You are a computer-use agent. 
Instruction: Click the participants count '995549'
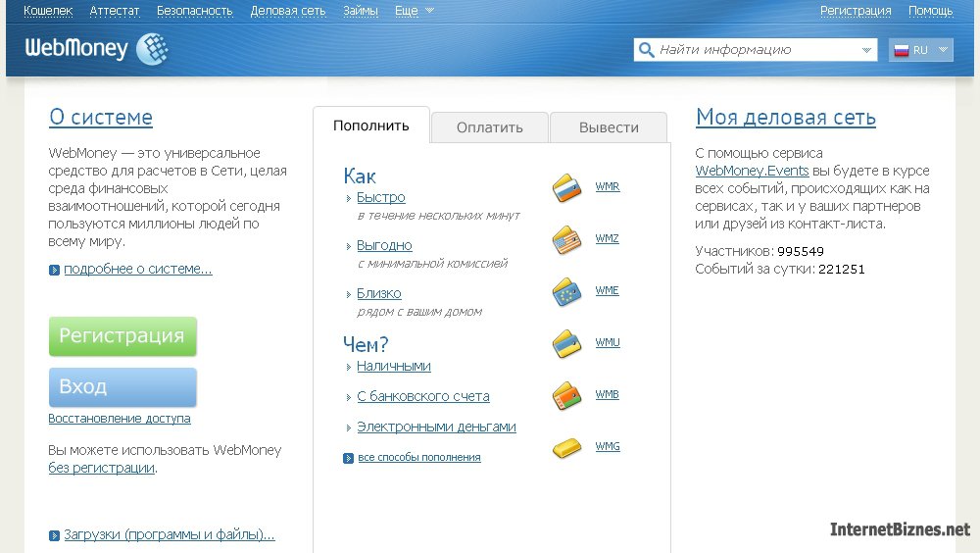(x=801, y=251)
